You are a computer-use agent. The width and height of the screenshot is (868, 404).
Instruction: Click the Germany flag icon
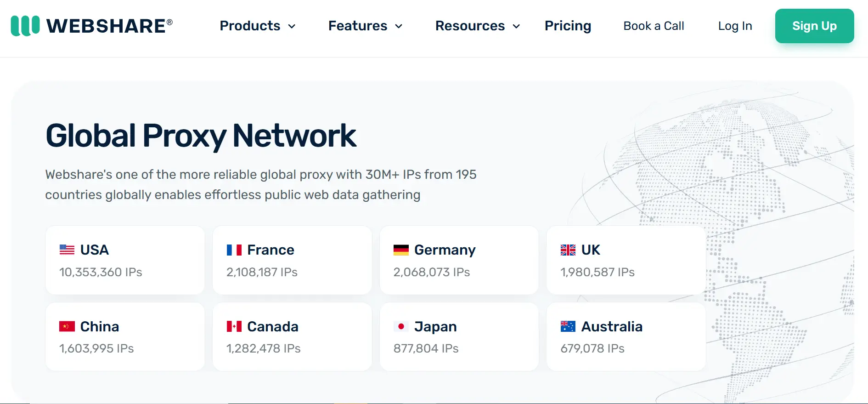pyautogui.click(x=401, y=250)
